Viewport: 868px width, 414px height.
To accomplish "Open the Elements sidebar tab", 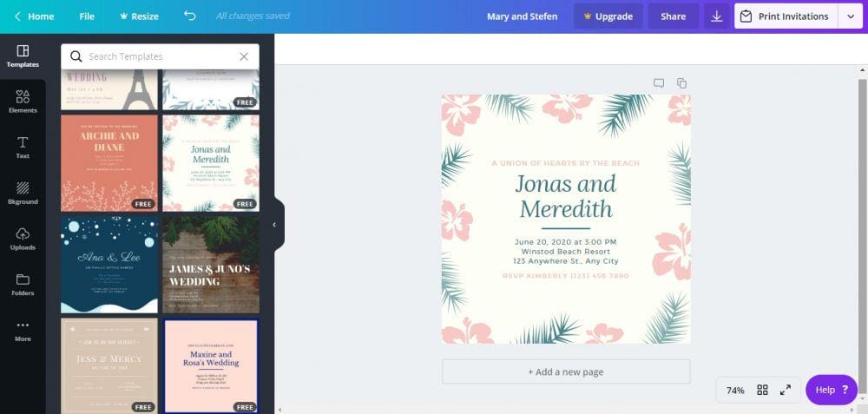I will (x=23, y=102).
